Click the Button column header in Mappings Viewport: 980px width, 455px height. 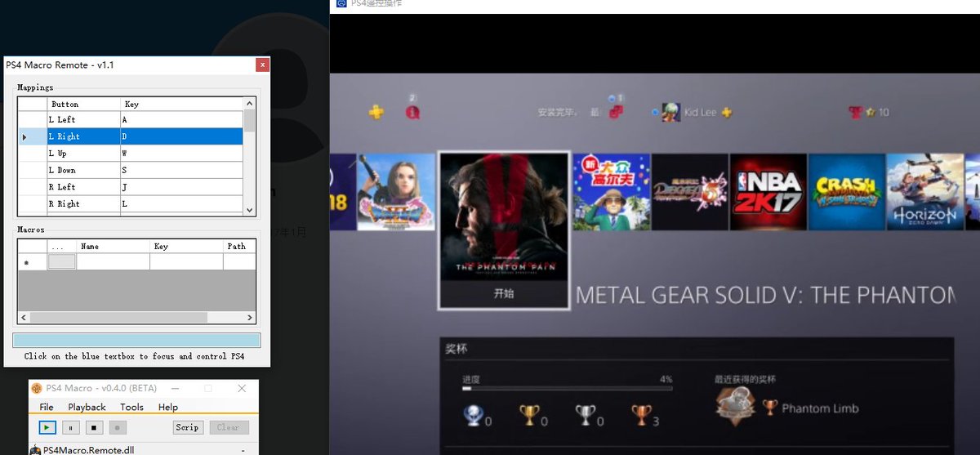[84, 104]
